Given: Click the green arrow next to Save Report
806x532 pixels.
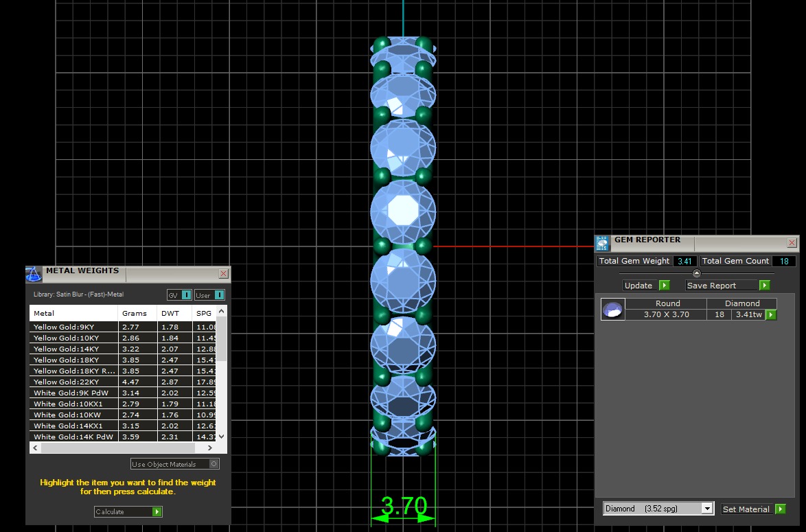Looking at the screenshot, I should (x=764, y=286).
